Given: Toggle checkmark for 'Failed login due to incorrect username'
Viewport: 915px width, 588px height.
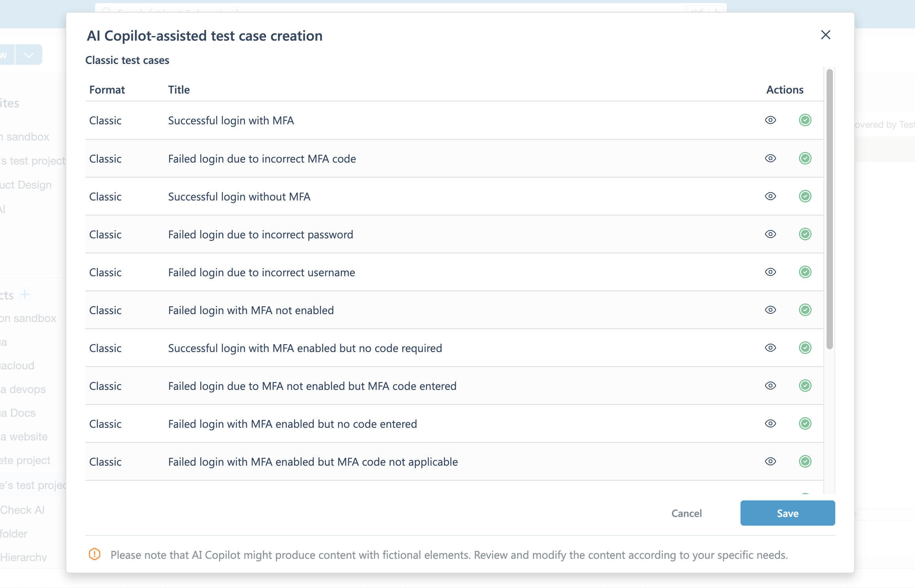Looking at the screenshot, I should [x=805, y=272].
